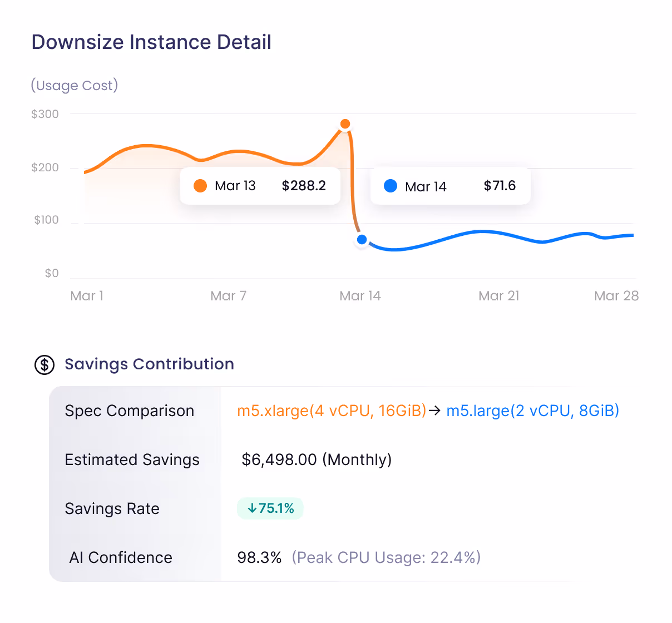Click the orange Mar 13 data point
The height and width of the screenshot is (623, 672).
pyautogui.click(x=345, y=124)
